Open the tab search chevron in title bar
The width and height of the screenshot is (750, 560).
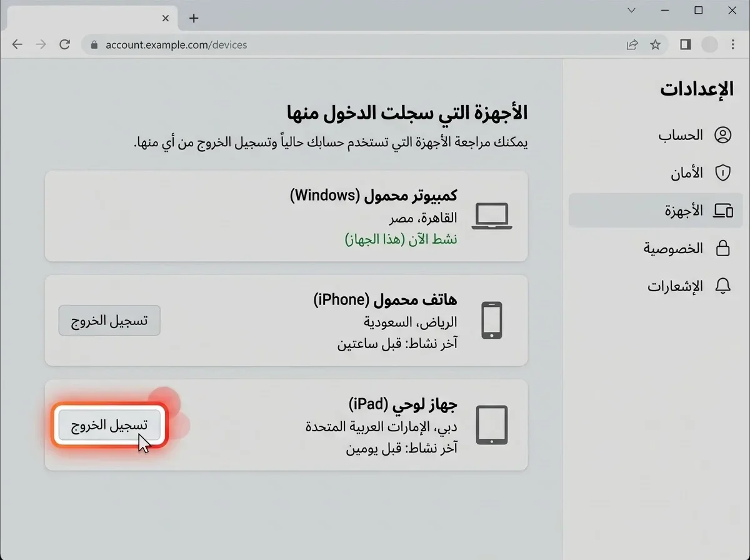pyautogui.click(x=631, y=10)
